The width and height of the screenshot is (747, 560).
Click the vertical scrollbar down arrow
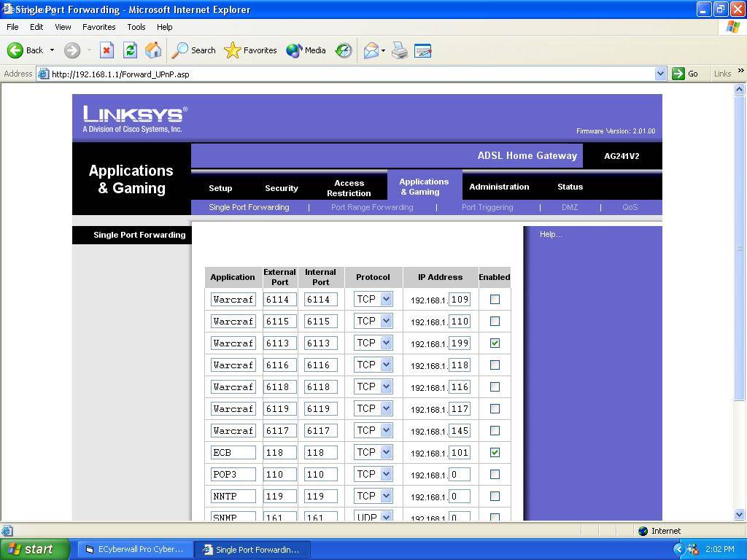[x=740, y=514]
